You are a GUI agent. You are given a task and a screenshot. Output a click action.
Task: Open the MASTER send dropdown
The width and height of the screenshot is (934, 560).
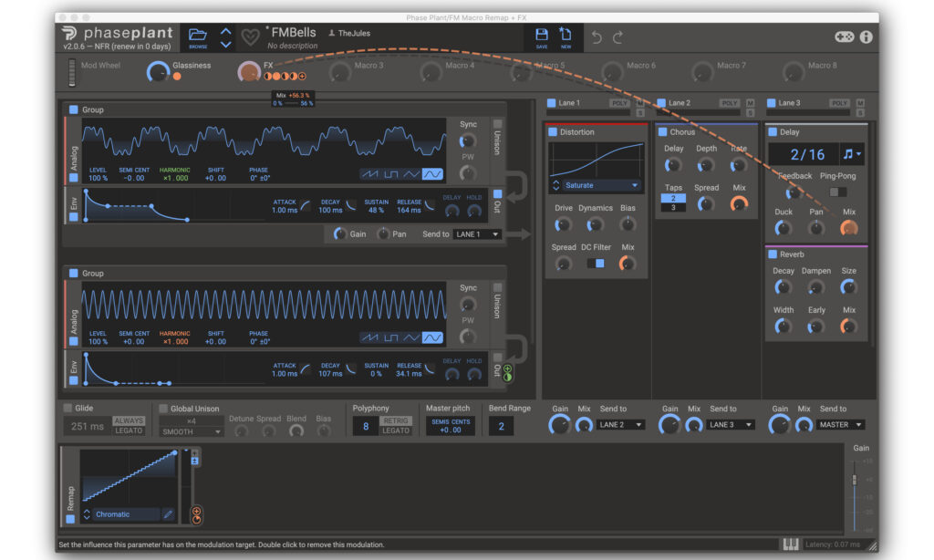(x=840, y=425)
